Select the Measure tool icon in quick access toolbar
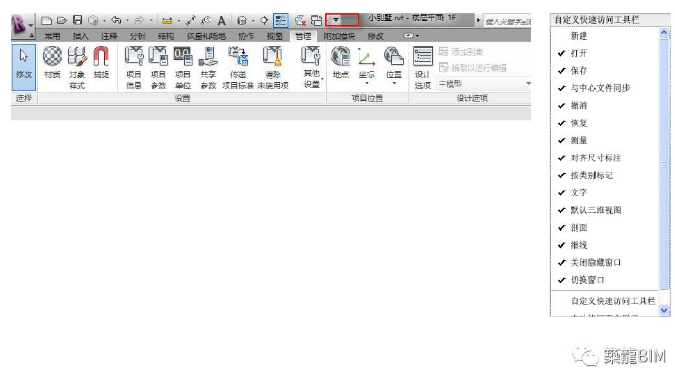 pyautogui.click(x=167, y=21)
